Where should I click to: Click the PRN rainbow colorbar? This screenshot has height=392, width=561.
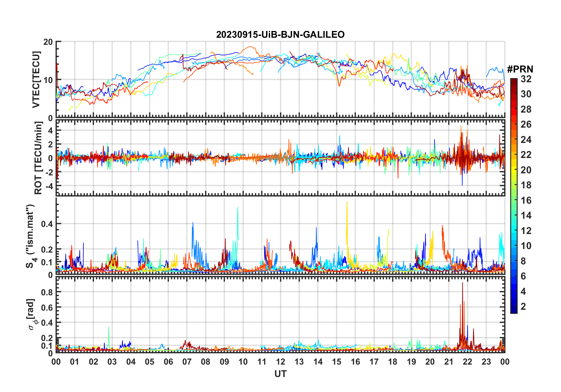click(514, 196)
